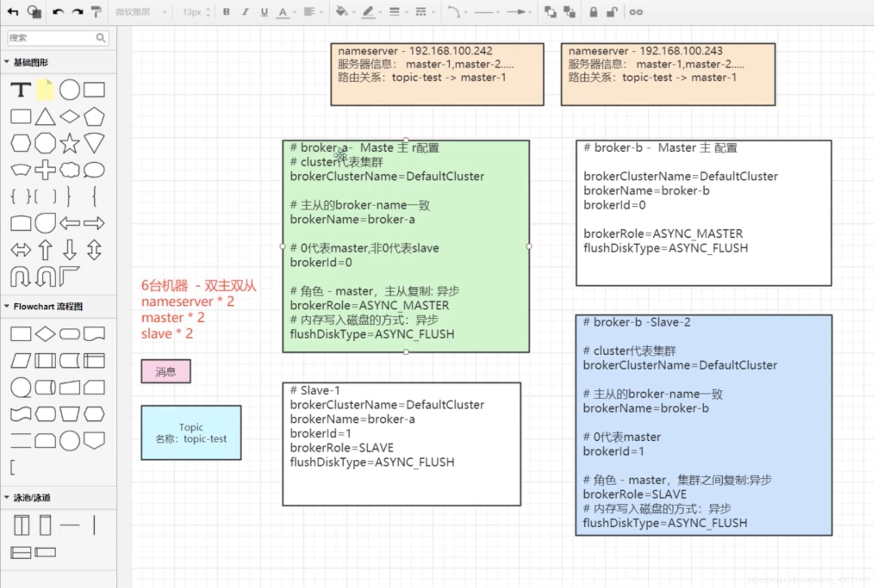This screenshot has width=874, height=588.
Task: Click the first toolbar back arrow icon
Action: tap(13, 12)
